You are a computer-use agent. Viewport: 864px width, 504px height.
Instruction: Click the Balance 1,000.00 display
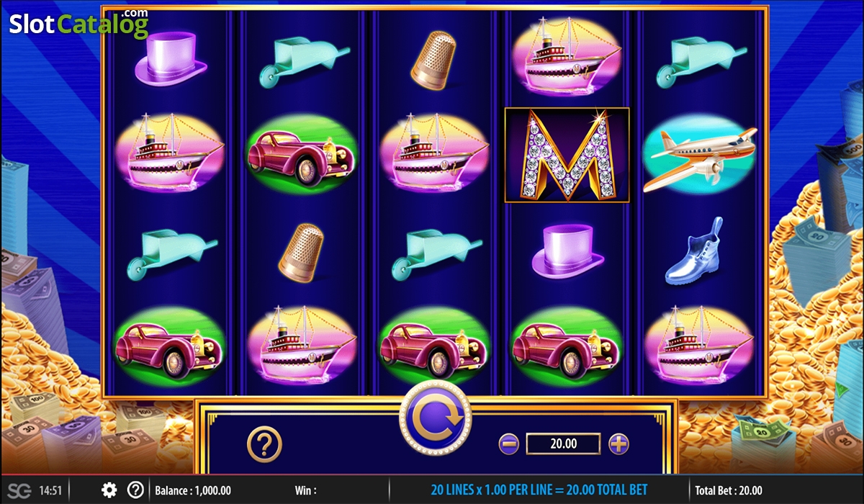(x=193, y=490)
